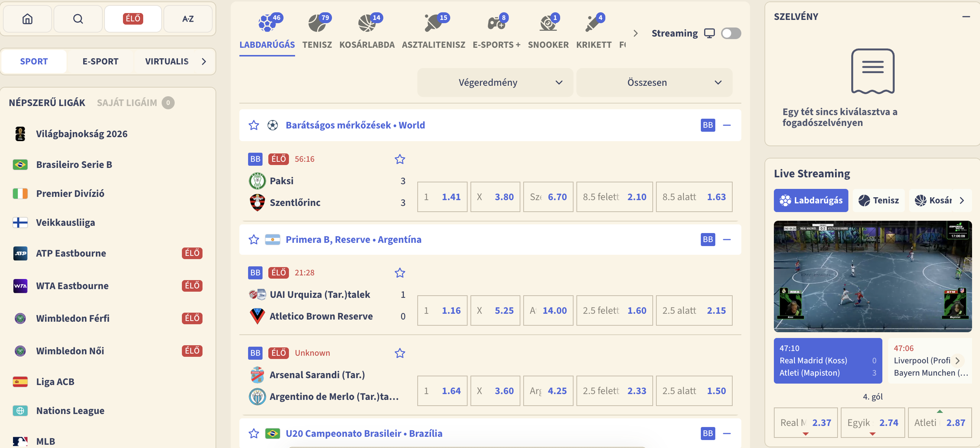Select the Asztalitenisz table tennis icon
The image size is (980, 448).
433,24
